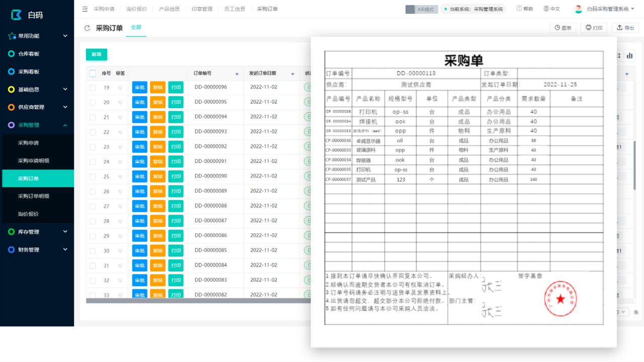Open 帮助 help icon in top bar
The image size is (644, 362).
click(x=519, y=9)
